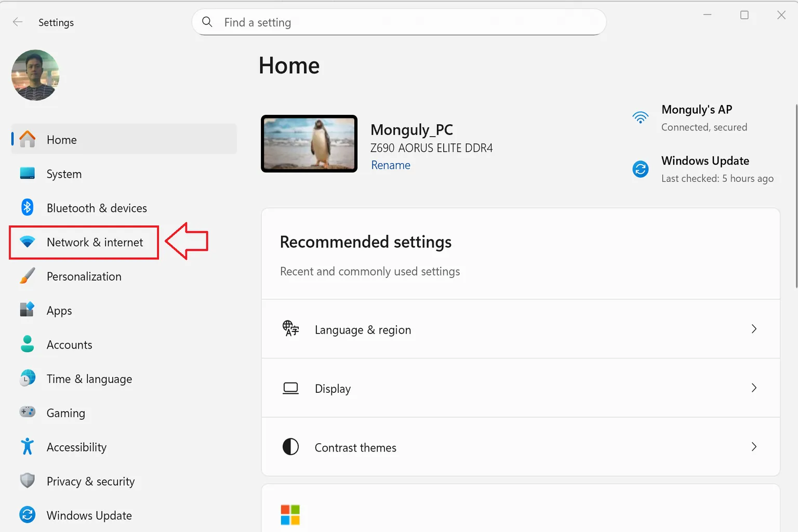Open Gaming settings page
The image size is (798, 532).
tap(124, 413)
